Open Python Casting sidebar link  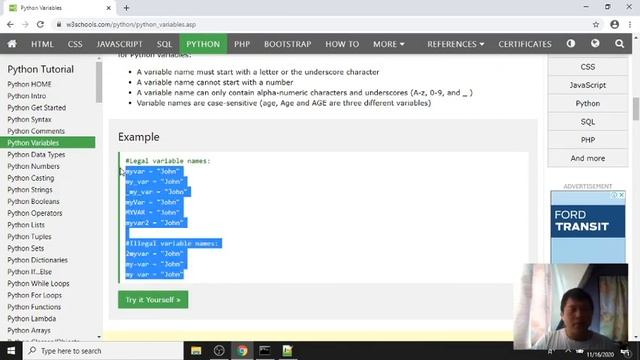(31, 178)
